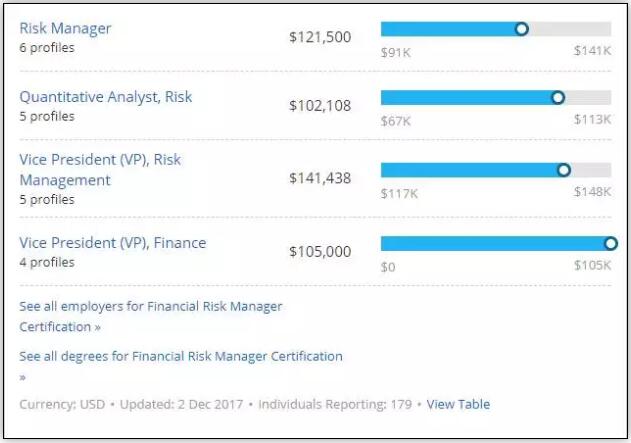Open Vice President (VP), Finance link
Image resolution: width=631 pixels, height=443 pixels.
(113, 243)
